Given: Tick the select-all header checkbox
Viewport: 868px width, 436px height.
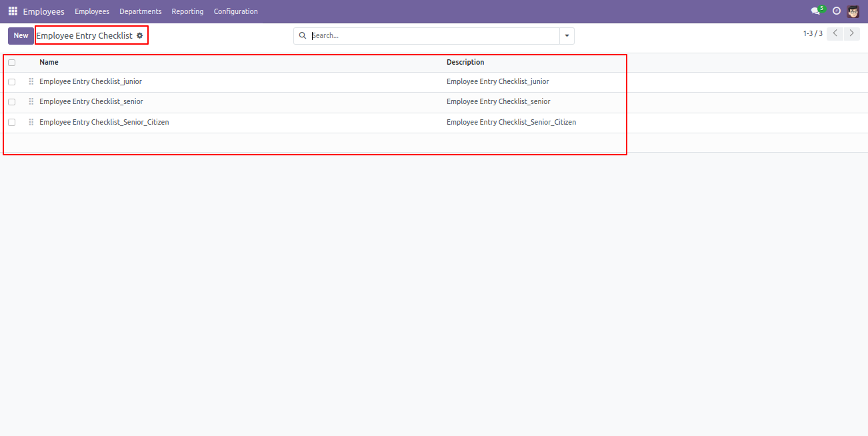Looking at the screenshot, I should click(x=11, y=63).
